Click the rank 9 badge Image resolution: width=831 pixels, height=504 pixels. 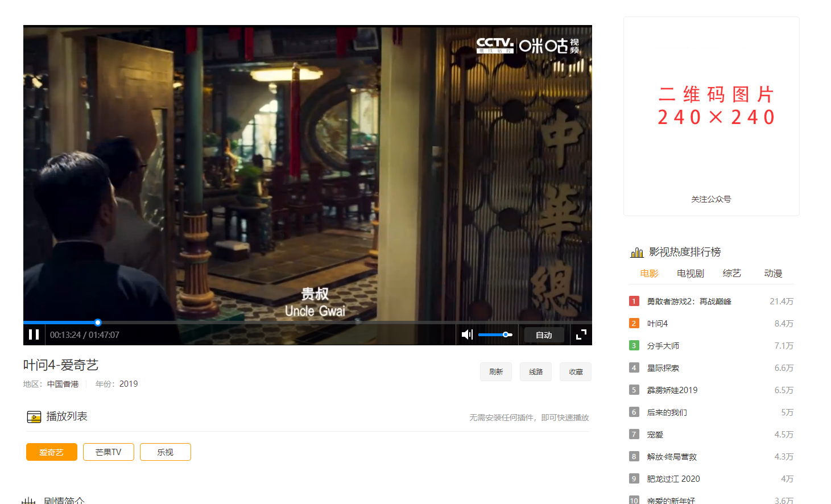[x=634, y=478]
